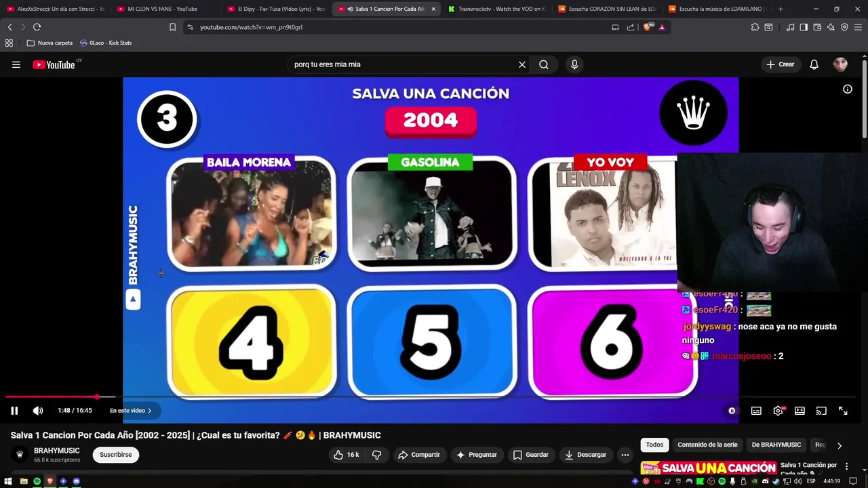
Task: Show video info card icon
Action: (x=848, y=89)
